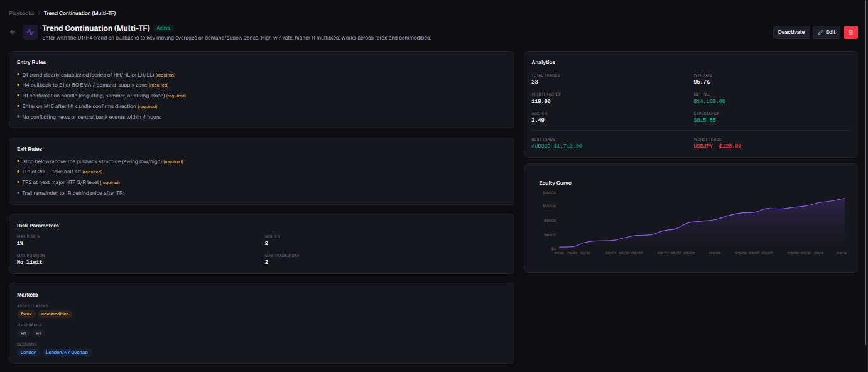Image resolution: width=868 pixels, height=372 pixels.
Task: Open the Playbooks breadcrumb link
Action: pyautogui.click(x=21, y=13)
